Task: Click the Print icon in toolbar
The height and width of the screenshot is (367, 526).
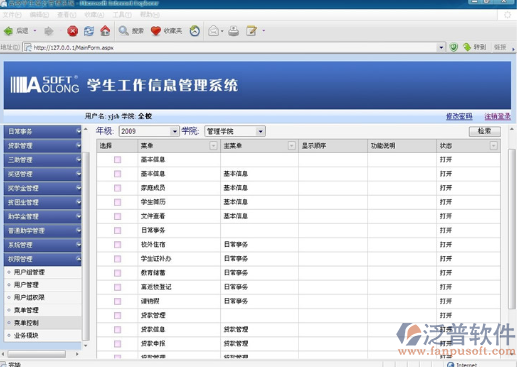Action: [x=233, y=31]
